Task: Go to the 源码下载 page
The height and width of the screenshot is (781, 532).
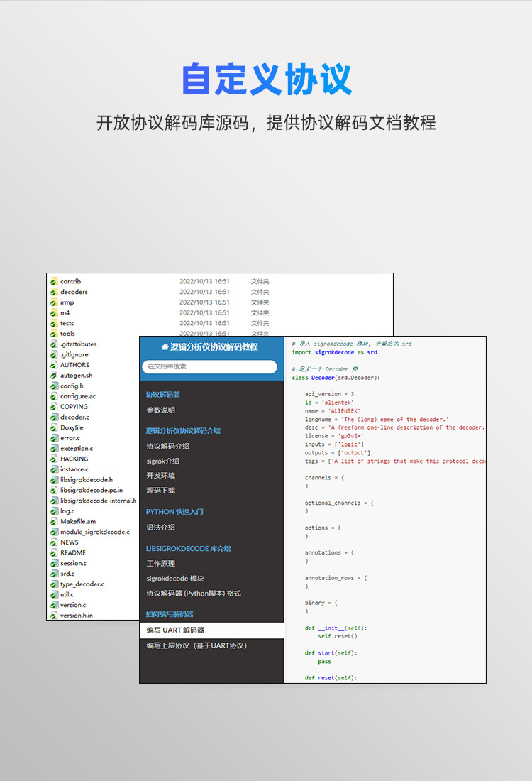Action: pyautogui.click(x=161, y=491)
